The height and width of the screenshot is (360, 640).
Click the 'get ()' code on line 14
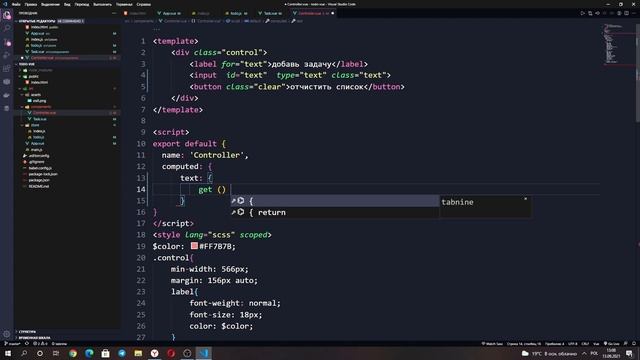212,189
